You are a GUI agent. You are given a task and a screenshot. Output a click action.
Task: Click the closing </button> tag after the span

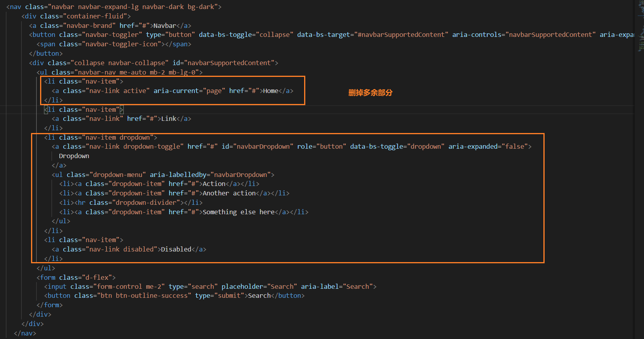[x=46, y=53]
